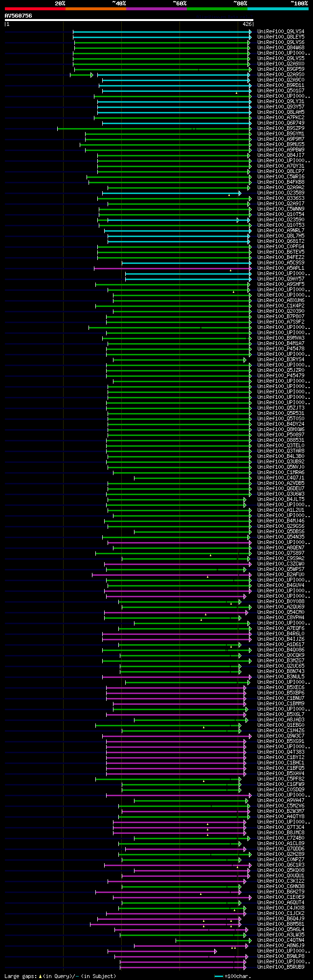Click label UniRef100_Q9AY57
This screenshot has height=980, width=313.
(281, 279)
